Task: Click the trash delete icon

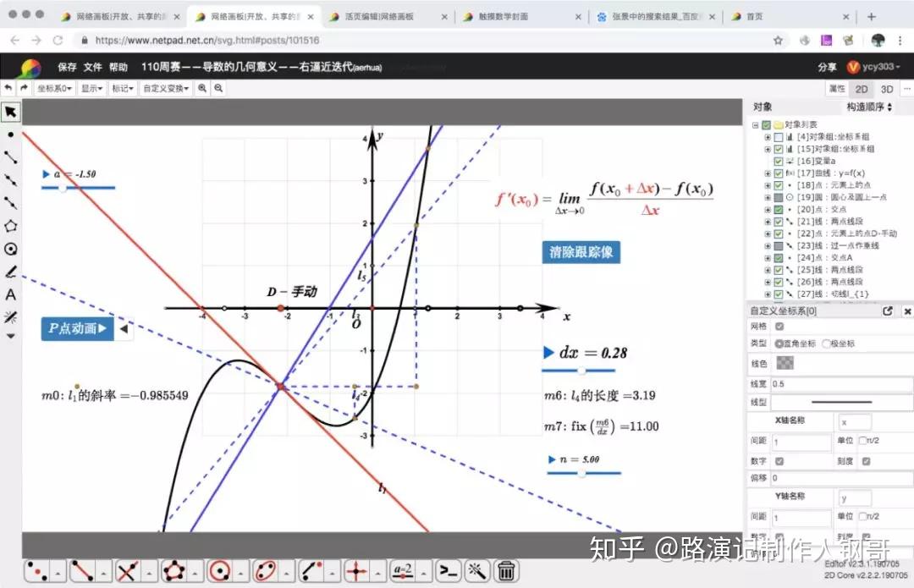Action: [506, 571]
